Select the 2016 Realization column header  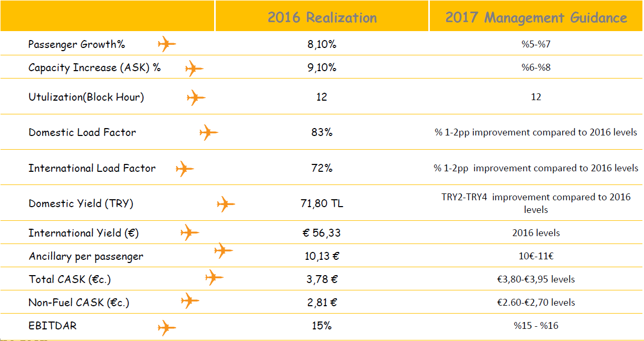[322, 17]
